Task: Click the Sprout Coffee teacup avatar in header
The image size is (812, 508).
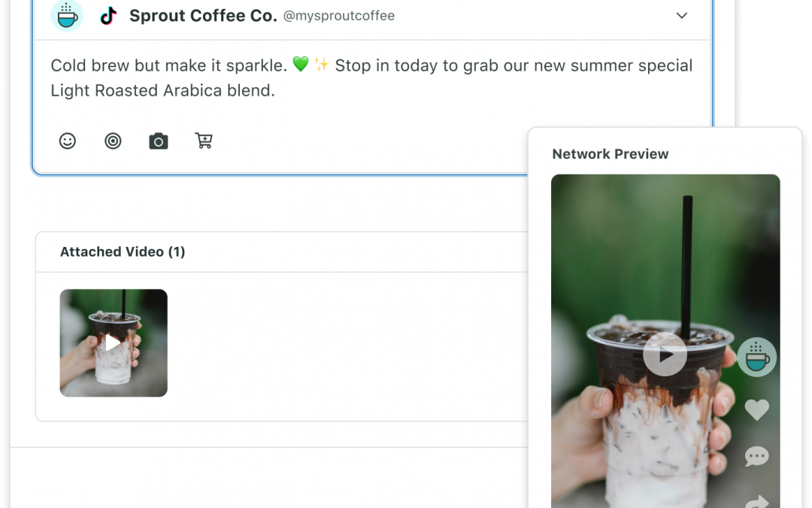Action: point(67,16)
